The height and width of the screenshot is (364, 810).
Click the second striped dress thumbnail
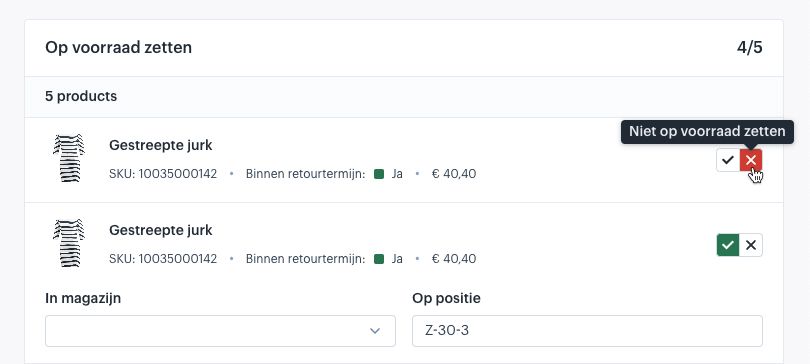click(69, 243)
